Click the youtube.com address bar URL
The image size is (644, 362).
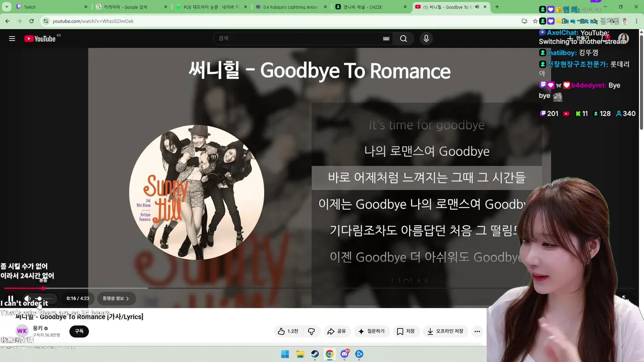93,21
